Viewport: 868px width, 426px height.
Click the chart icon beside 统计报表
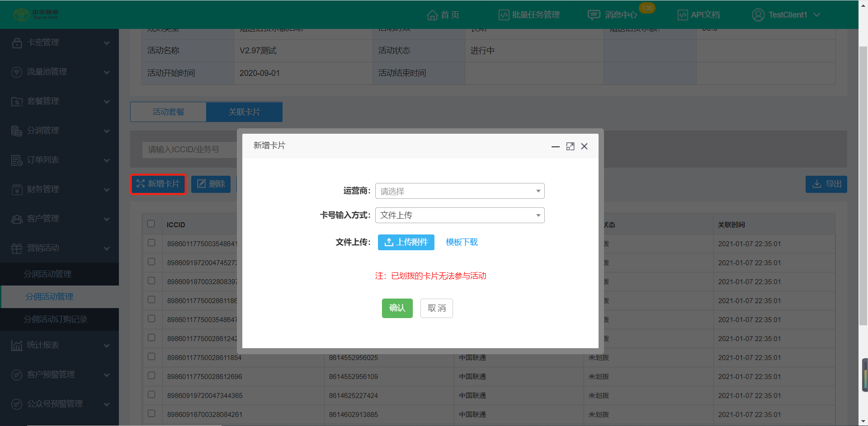[x=17, y=346]
